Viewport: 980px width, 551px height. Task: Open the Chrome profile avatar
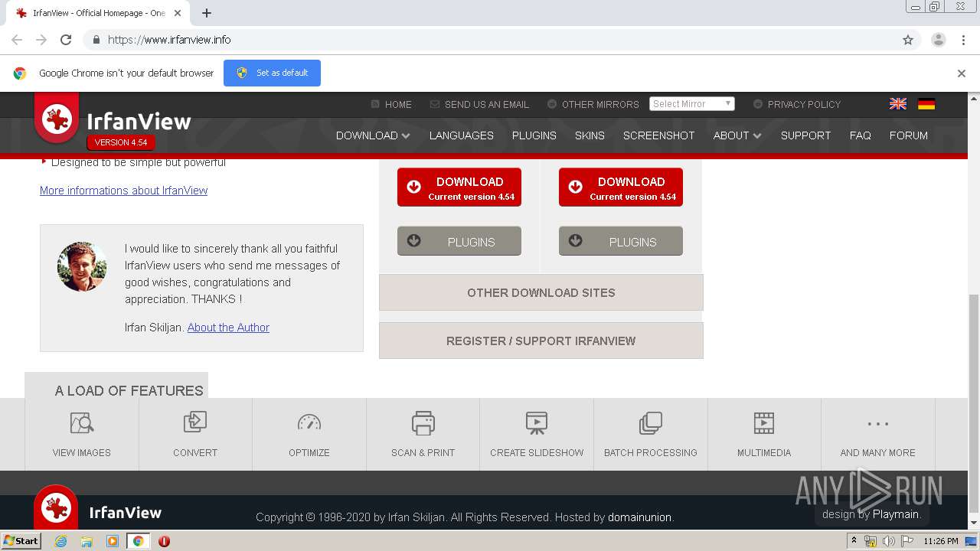coord(939,40)
